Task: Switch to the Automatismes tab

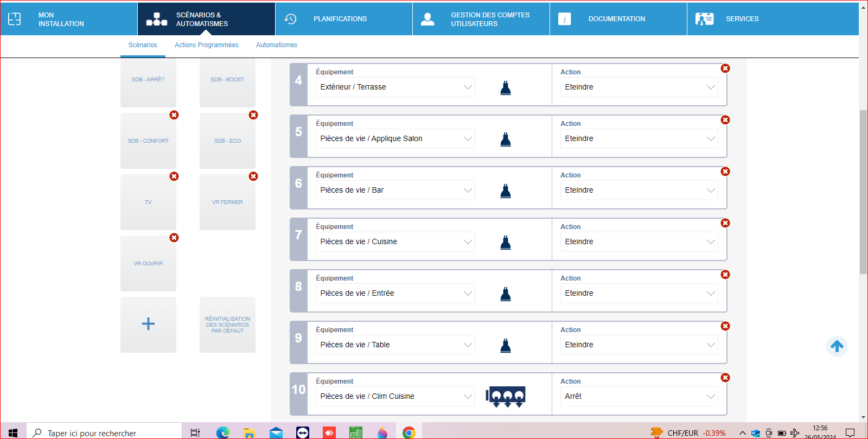Action: tap(276, 45)
